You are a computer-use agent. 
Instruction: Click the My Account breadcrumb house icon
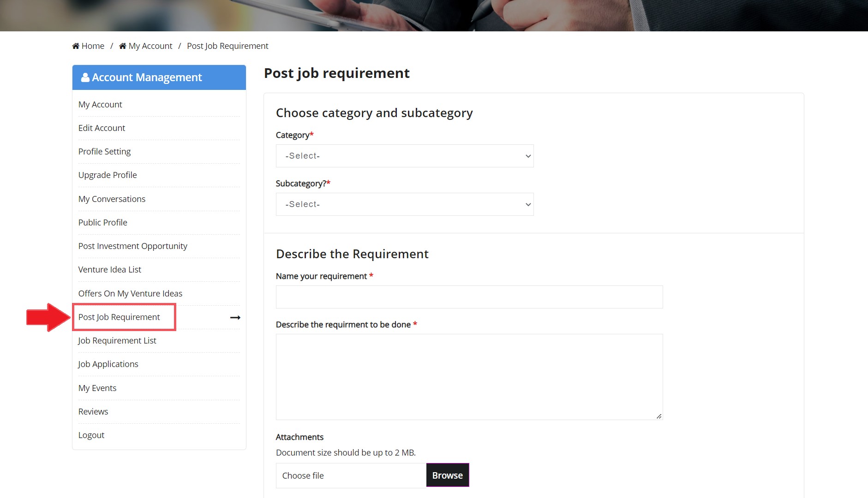coord(123,46)
